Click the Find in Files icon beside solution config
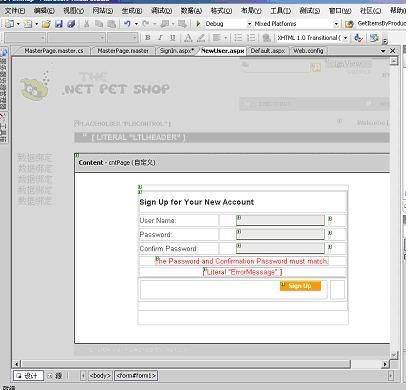Image resolution: width=408 pixels, height=390 pixels. click(349, 24)
